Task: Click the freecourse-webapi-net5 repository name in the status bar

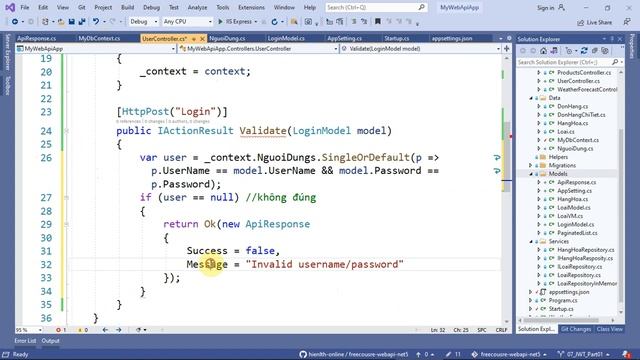Action: click(510, 354)
